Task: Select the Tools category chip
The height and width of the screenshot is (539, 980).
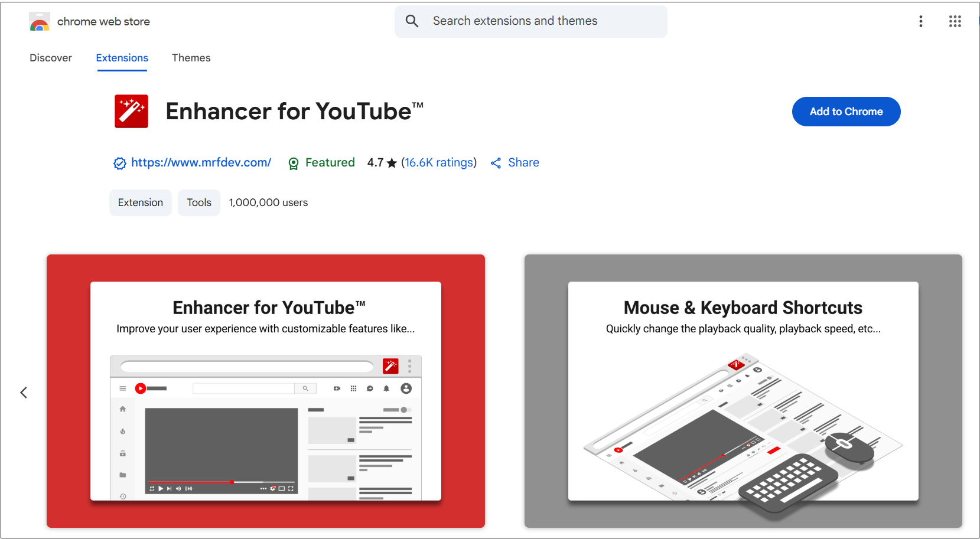Action: [199, 202]
